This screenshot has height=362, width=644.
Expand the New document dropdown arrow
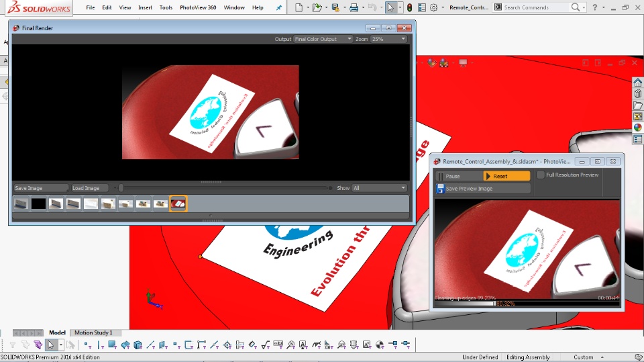307,7
